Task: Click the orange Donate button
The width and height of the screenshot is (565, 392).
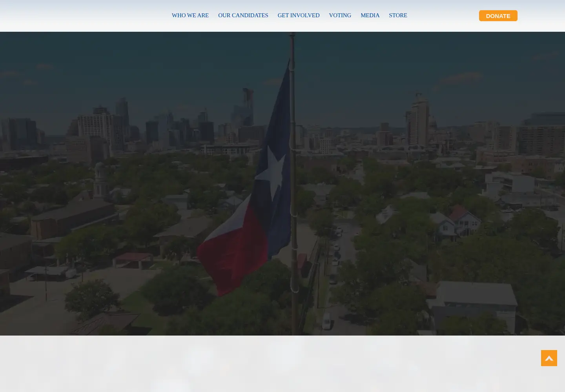Action: click(x=498, y=16)
